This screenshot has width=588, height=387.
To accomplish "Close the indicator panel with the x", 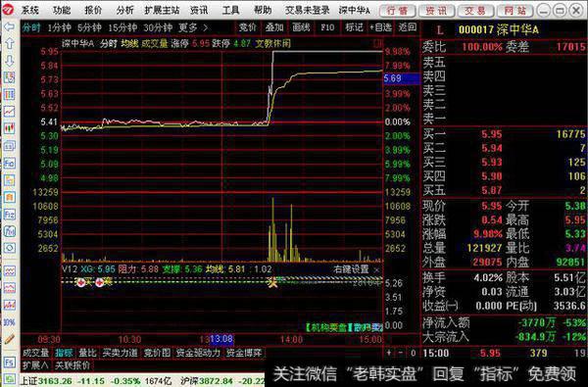I will point(377,269).
